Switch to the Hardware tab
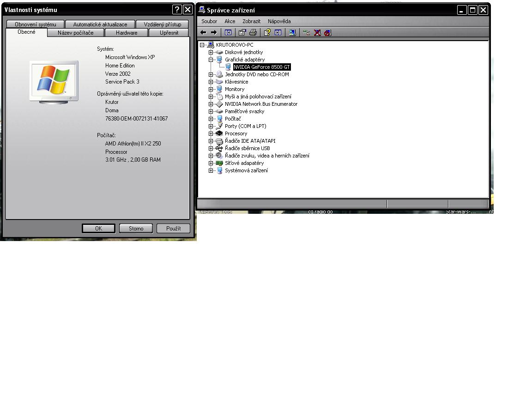 pyautogui.click(x=127, y=33)
